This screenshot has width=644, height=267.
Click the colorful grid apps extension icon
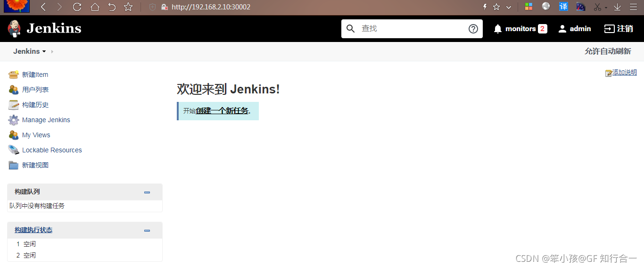click(528, 7)
